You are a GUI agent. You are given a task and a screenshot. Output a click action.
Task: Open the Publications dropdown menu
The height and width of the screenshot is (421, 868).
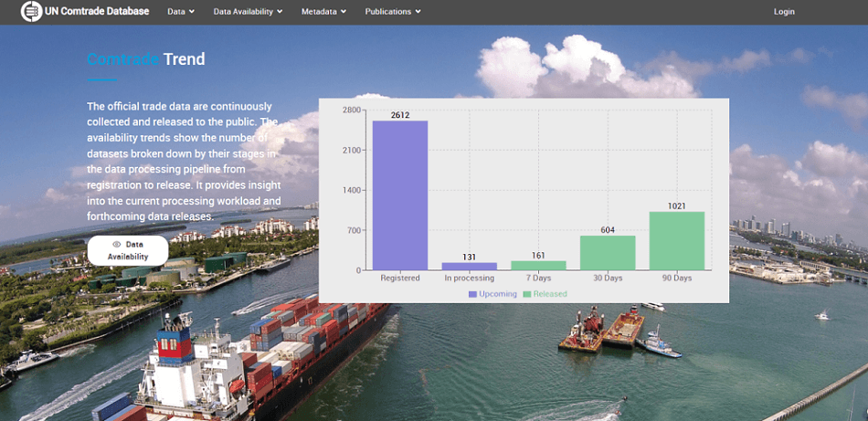pos(393,12)
